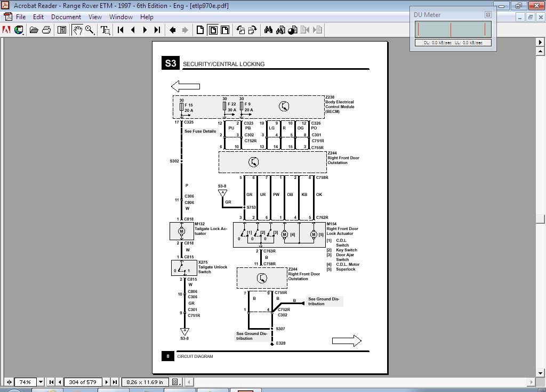
Task: Show search results toolbar icon
Action: pyautogui.click(x=293, y=30)
